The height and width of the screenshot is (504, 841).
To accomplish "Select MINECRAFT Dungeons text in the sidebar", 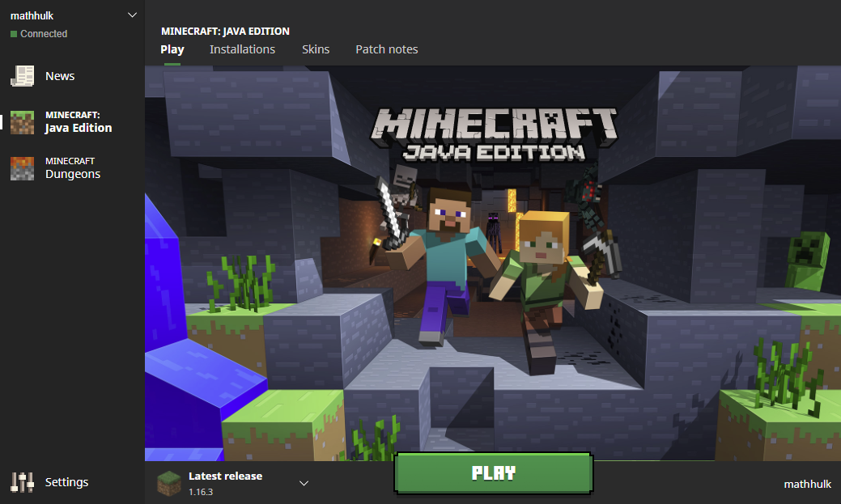I will tap(73, 168).
